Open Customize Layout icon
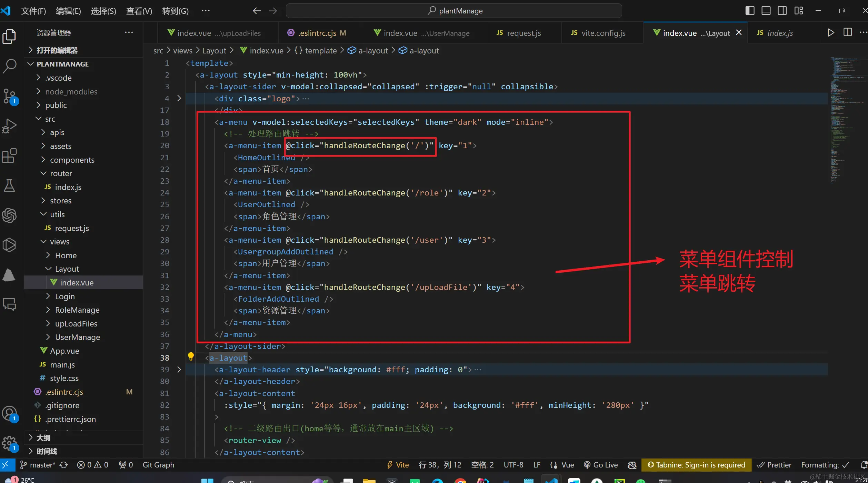This screenshot has width=868, height=483. click(x=799, y=11)
